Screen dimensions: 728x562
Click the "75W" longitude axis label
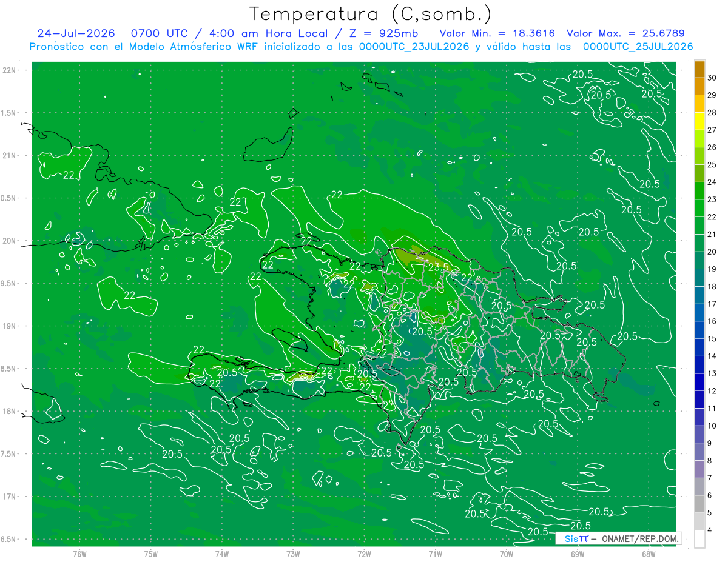coord(151,554)
